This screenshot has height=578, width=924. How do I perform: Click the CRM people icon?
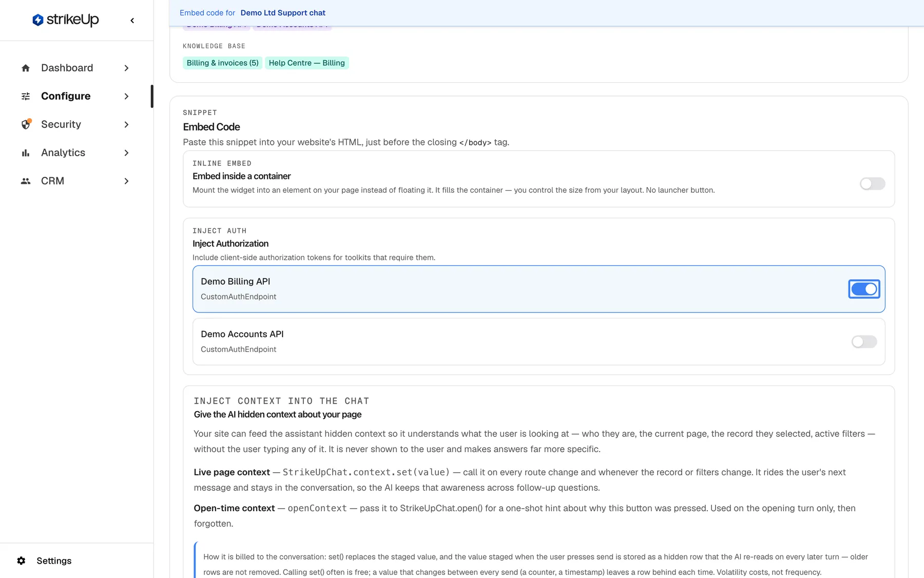(x=26, y=181)
